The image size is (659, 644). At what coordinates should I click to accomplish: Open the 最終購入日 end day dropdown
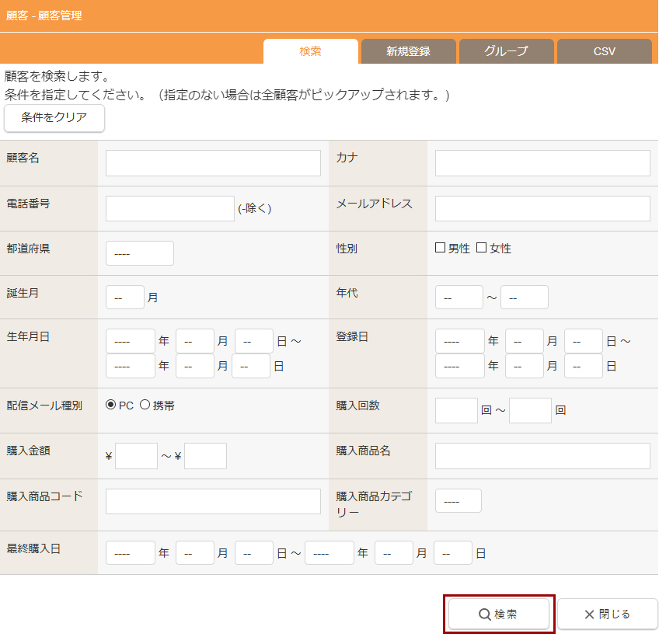(x=453, y=553)
